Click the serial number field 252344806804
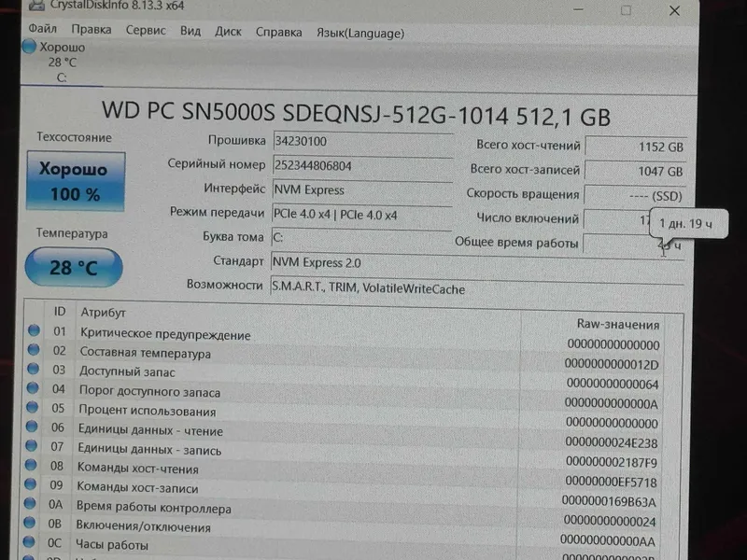 pos(362,166)
